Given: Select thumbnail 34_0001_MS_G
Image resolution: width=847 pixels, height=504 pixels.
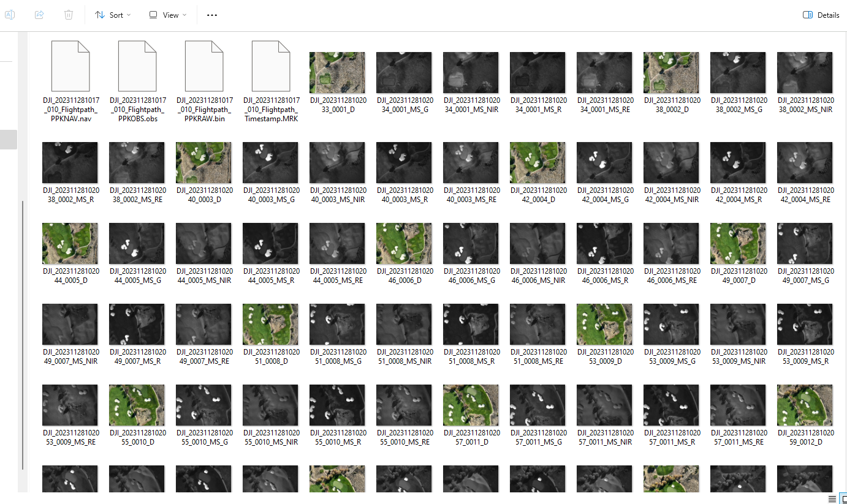Looking at the screenshot, I should click(x=404, y=73).
